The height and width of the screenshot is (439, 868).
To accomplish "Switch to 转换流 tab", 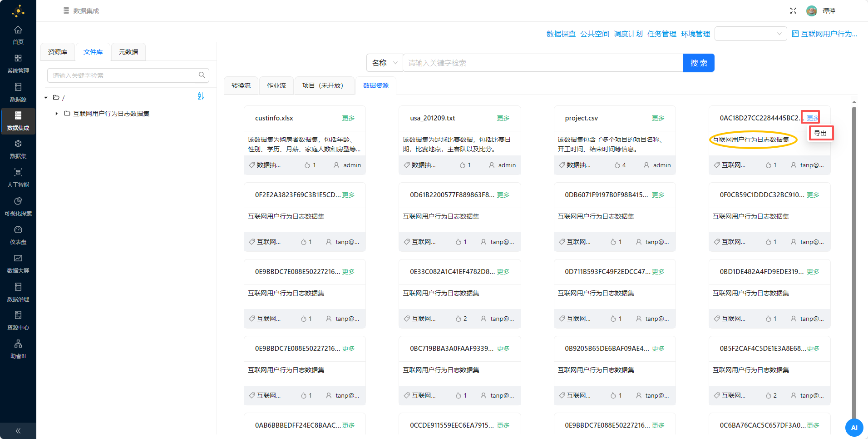I will click(241, 85).
